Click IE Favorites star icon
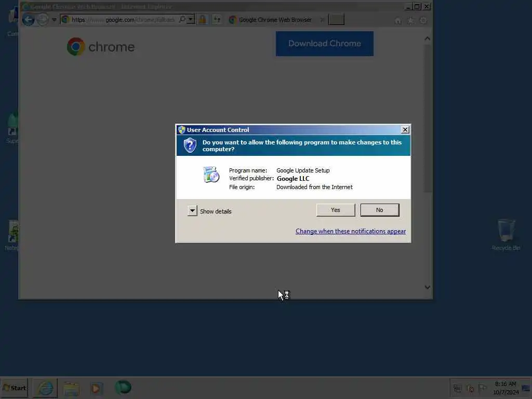Screen dimensions: 532x399 (410, 21)
